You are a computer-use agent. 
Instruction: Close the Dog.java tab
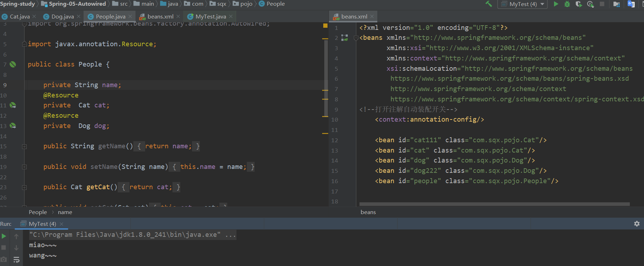pyautogui.click(x=79, y=16)
